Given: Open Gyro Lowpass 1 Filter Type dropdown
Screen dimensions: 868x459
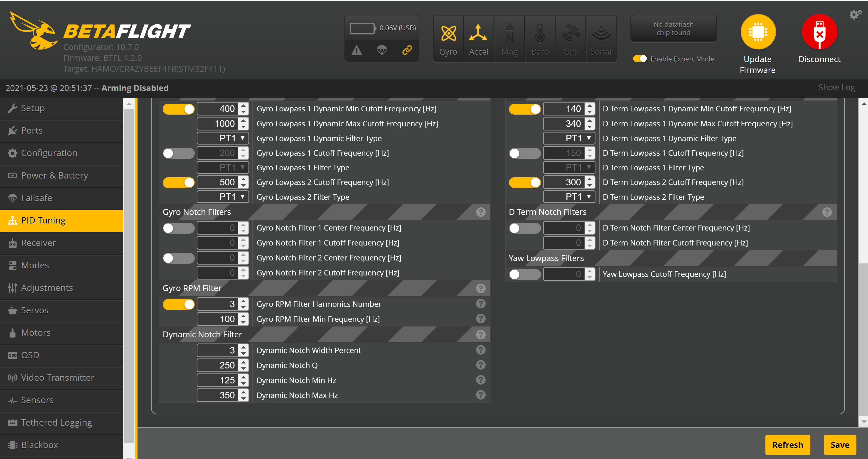Looking at the screenshot, I should 223,168.
